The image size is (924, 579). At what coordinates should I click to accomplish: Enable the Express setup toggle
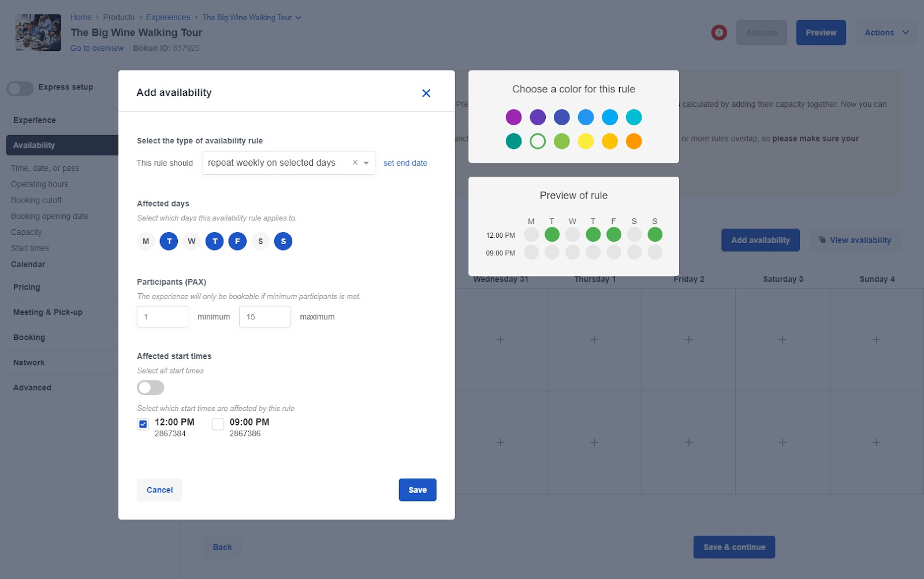[x=20, y=88]
